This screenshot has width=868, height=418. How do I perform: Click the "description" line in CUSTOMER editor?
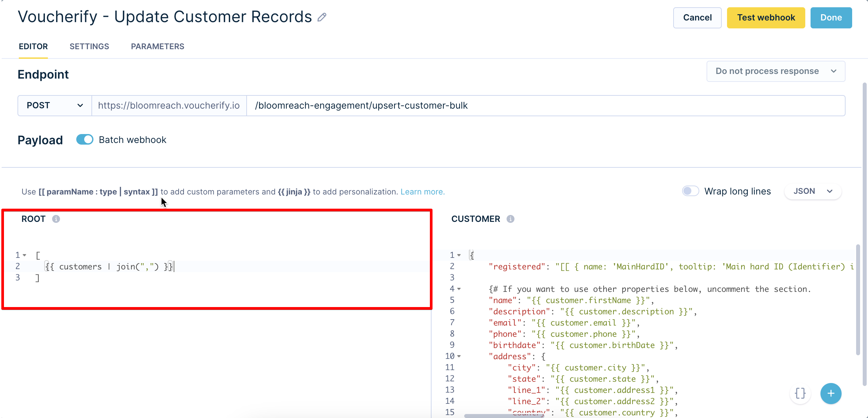coord(593,311)
